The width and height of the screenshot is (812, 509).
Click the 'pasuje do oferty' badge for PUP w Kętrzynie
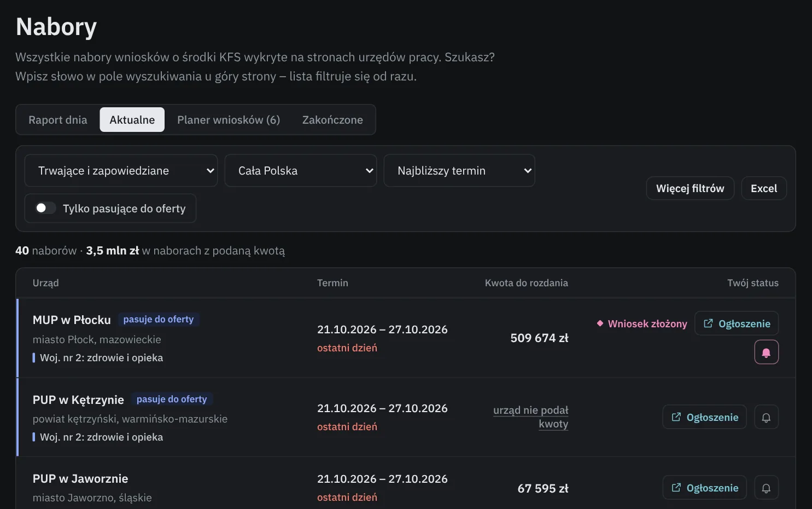click(172, 399)
